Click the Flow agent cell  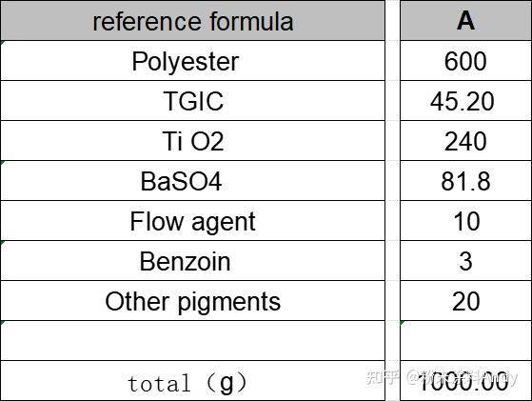click(x=192, y=221)
